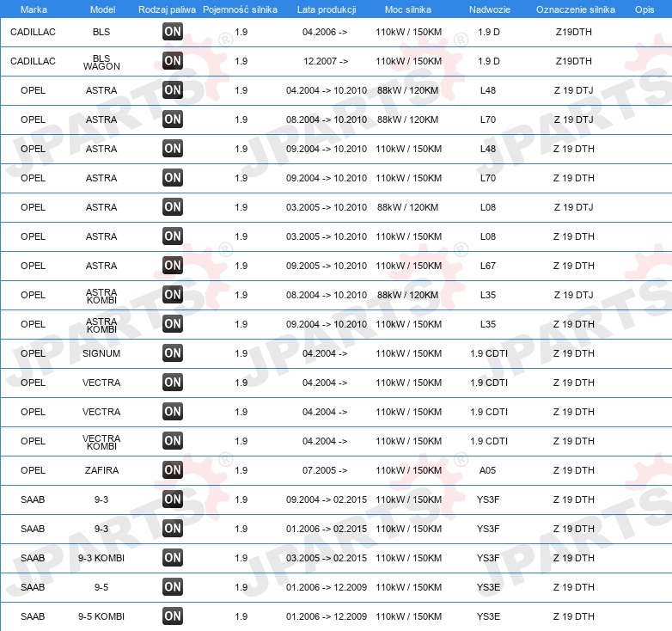Click the Lata produkcji column header
Screen dimensions: 672x631
pos(327,9)
